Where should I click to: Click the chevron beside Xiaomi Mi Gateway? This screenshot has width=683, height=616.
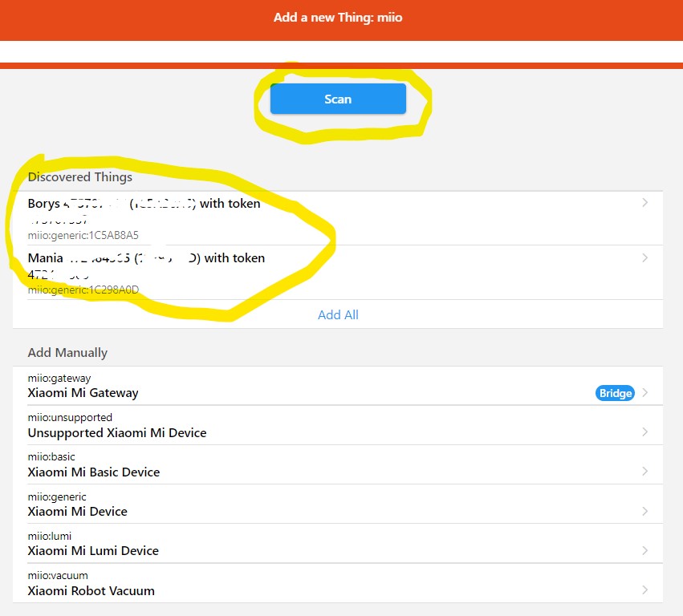click(x=644, y=393)
